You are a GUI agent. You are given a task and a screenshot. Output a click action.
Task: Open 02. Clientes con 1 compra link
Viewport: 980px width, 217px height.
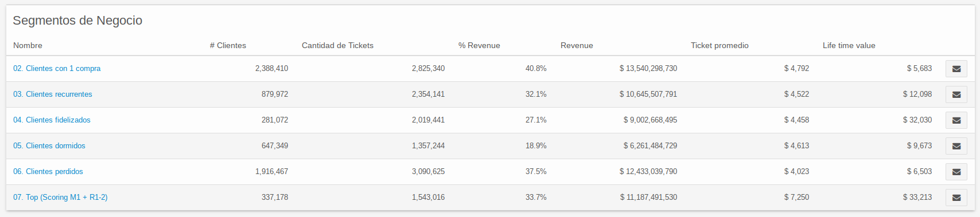pos(57,68)
